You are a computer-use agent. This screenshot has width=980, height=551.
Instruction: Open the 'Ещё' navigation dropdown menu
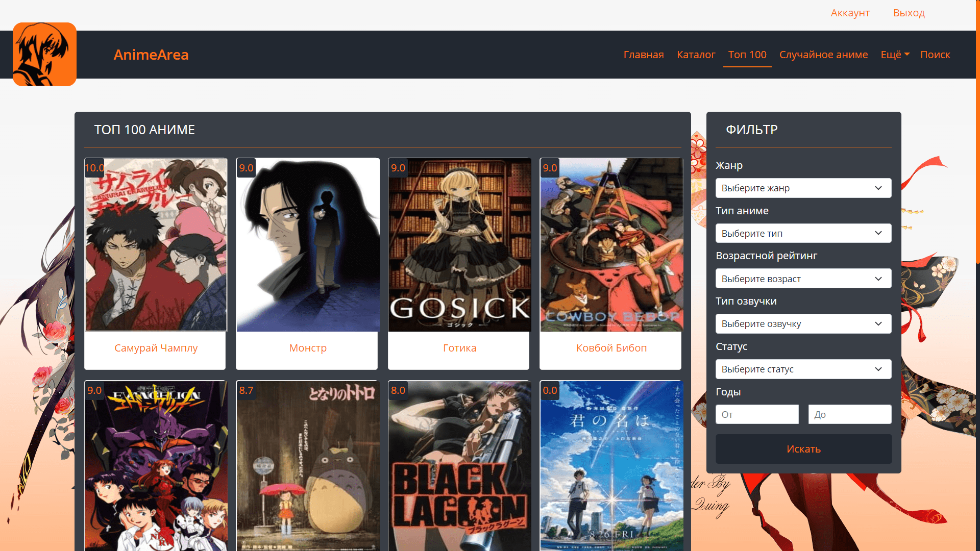(894, 55)
